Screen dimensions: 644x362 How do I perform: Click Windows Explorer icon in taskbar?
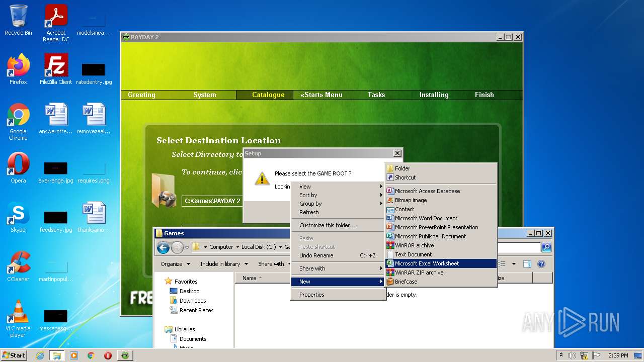57,355
